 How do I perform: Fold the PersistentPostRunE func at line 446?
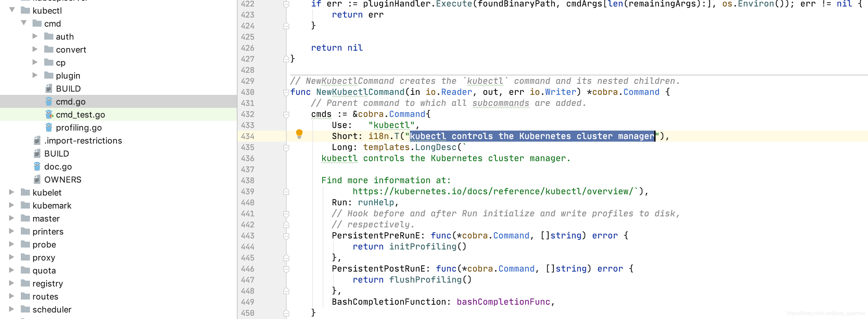286,269
